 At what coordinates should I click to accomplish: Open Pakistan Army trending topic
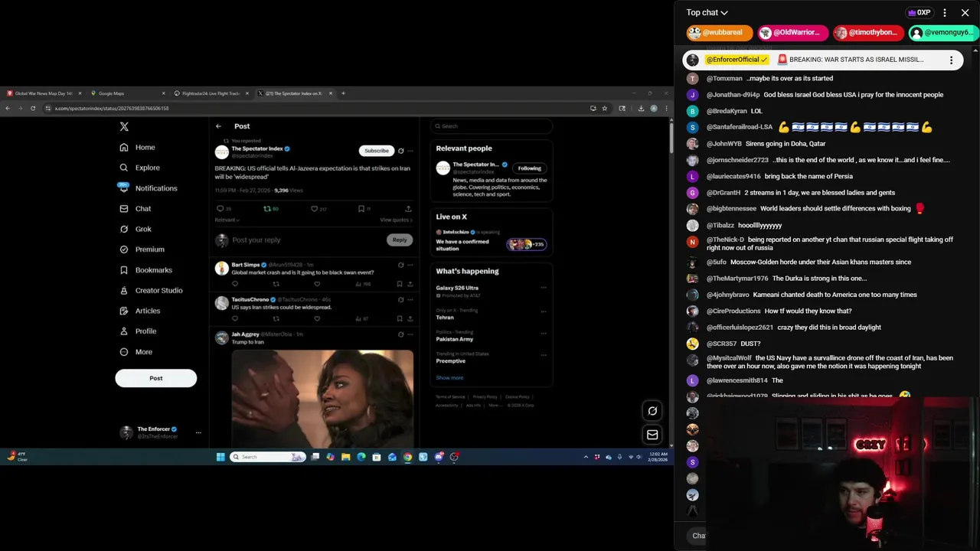(x=455, y=339)
